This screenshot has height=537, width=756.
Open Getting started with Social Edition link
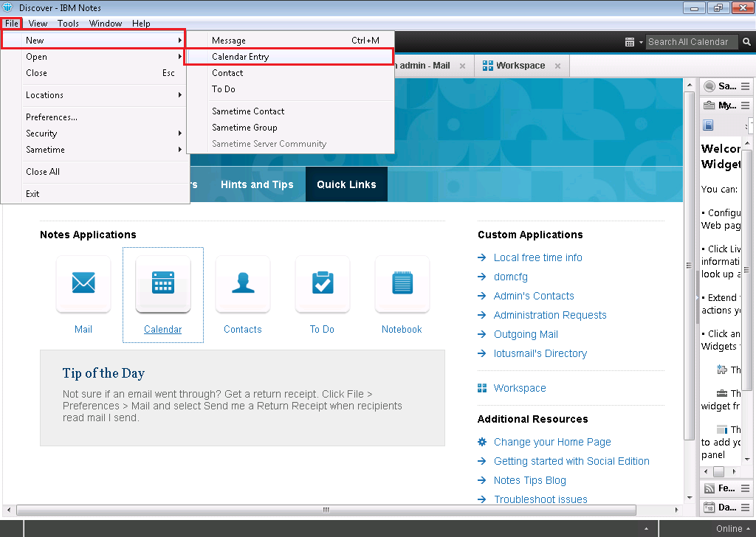click(x=571, y=461)
